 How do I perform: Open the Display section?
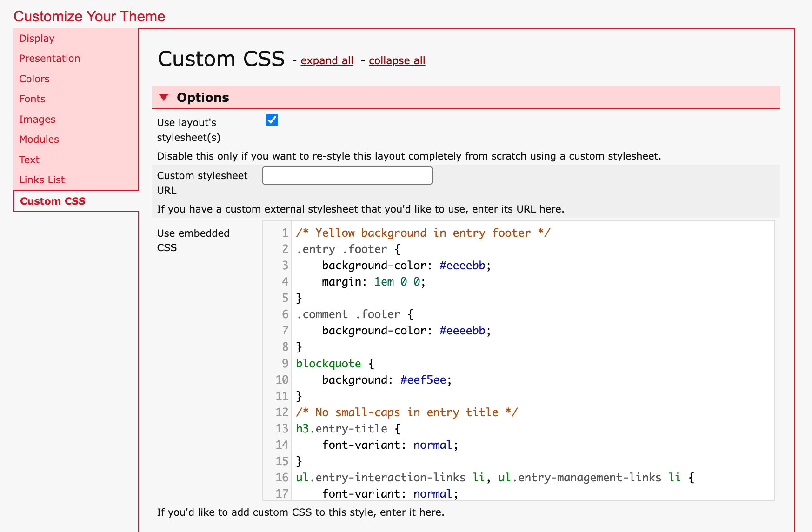(x=37, y=39)
